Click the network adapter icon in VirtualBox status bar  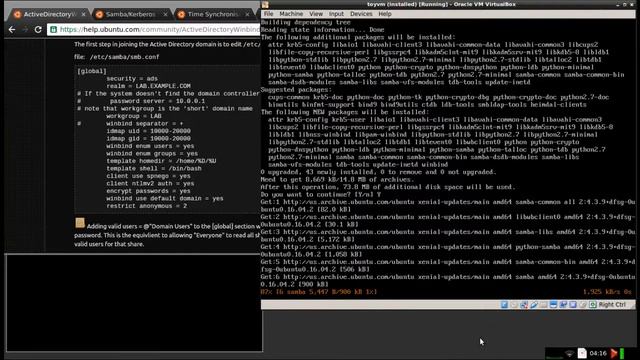click(524, 304)
